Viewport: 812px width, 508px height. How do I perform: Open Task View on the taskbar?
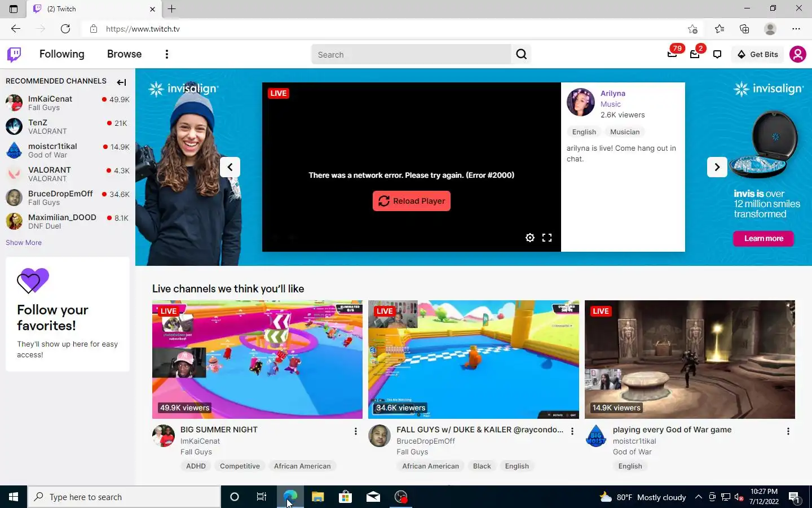pos(262,497)
